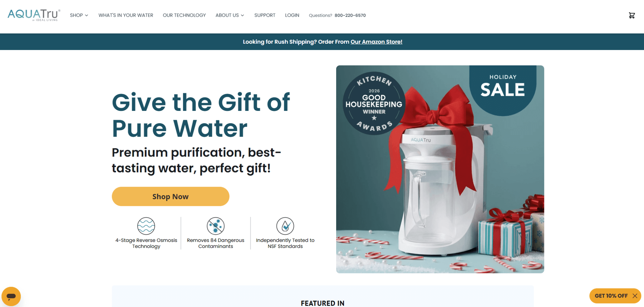The height and width of the screenshot is (307, 644).
Task: Open the shopping cart icon
Action: (631, 15)
